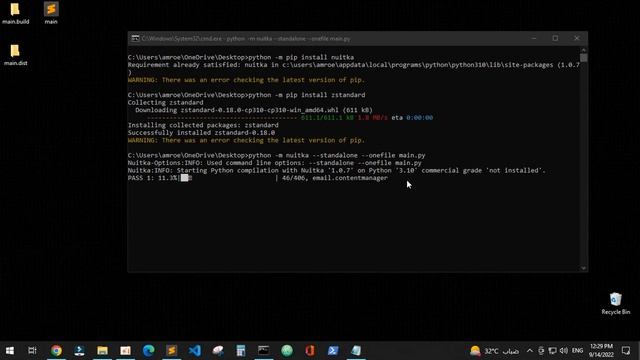
Task: Open the main.build folder on desktop
Action: [x=15, y=13]
